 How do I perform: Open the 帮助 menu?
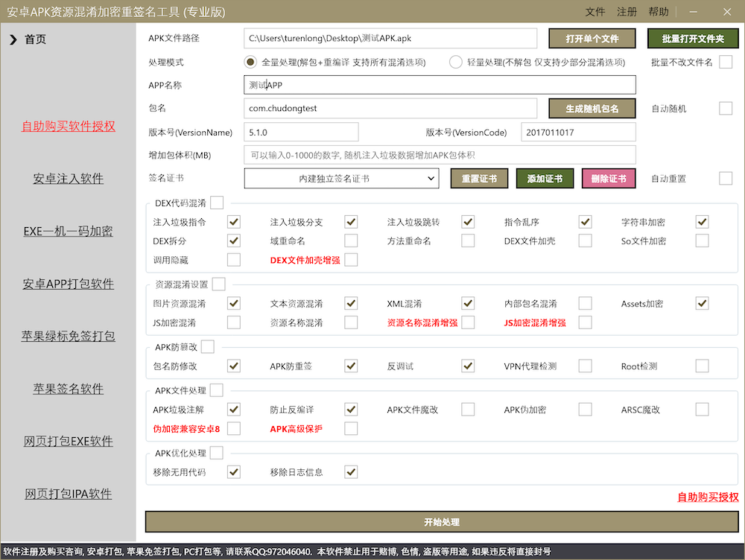click(x=658, y=12)
